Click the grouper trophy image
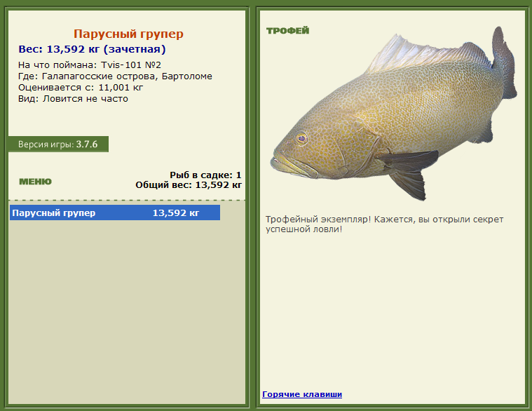The image size is (532, 411). (394, 114)
